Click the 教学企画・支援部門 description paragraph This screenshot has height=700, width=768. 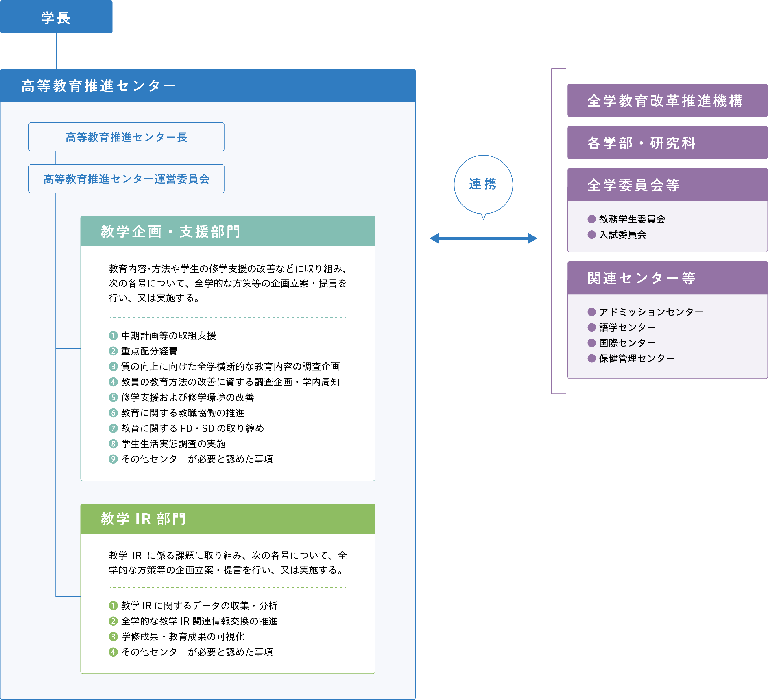(228, 283)
